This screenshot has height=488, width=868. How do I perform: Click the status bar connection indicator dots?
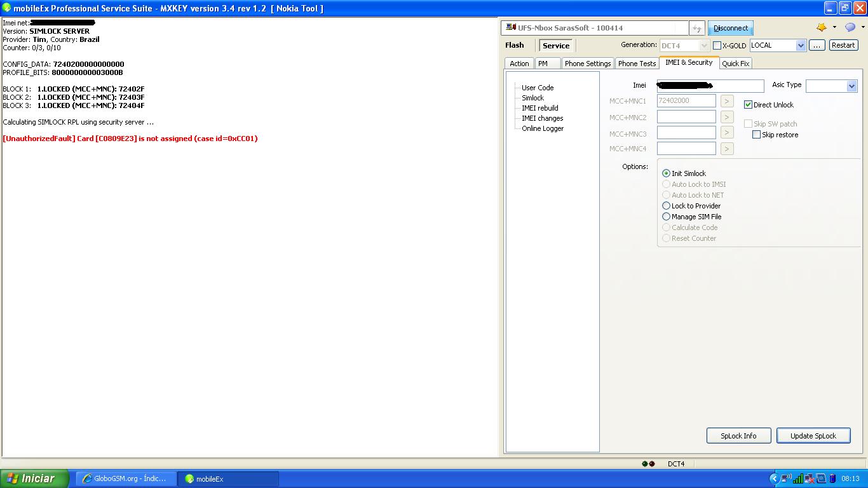click(648, 464)
